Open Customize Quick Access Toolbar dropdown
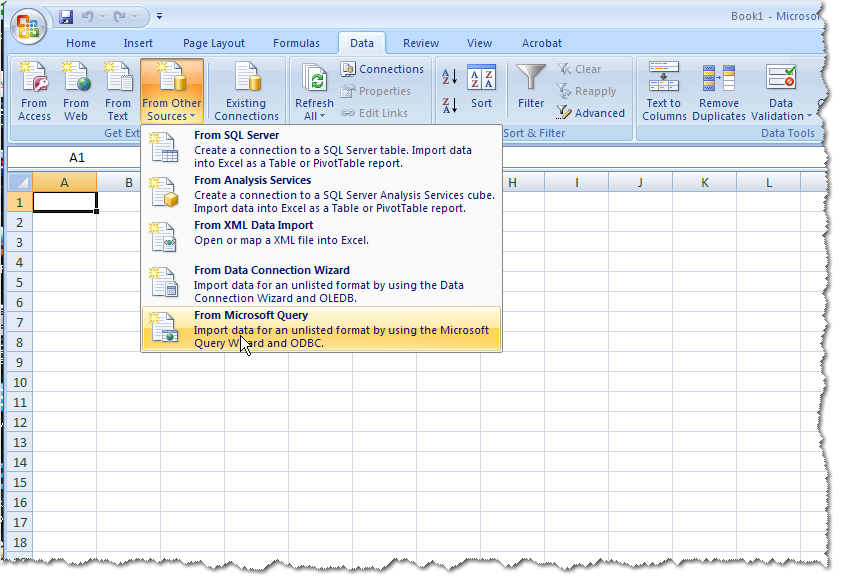Screen dimensions: 842x581 [159, 17]
